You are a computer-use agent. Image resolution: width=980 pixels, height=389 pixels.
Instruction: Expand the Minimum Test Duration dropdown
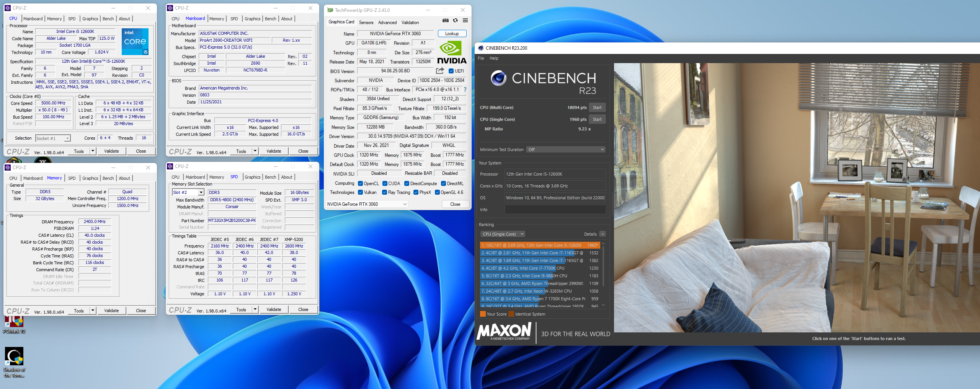(565, 150)
